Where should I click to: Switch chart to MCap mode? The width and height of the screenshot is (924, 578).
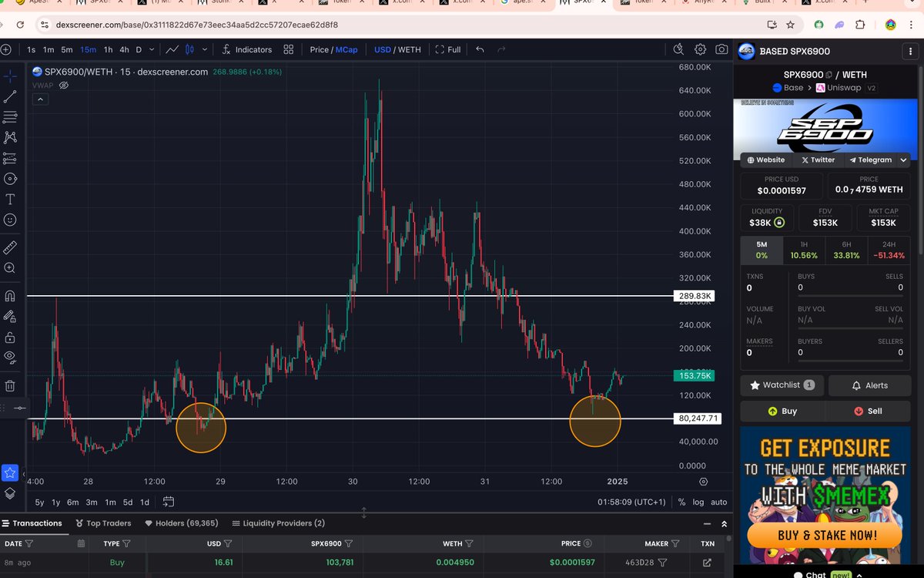(346, 49)
